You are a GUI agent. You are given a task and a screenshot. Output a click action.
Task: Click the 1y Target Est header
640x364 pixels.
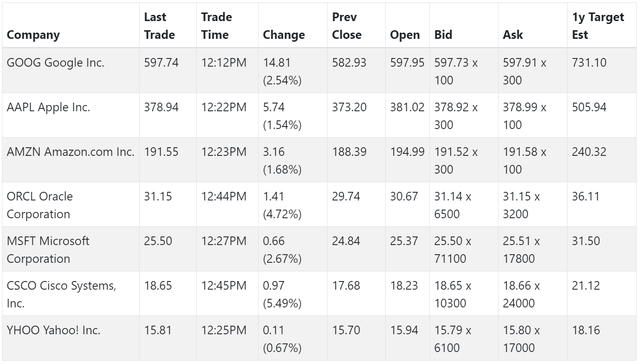[x=602, y=25]
